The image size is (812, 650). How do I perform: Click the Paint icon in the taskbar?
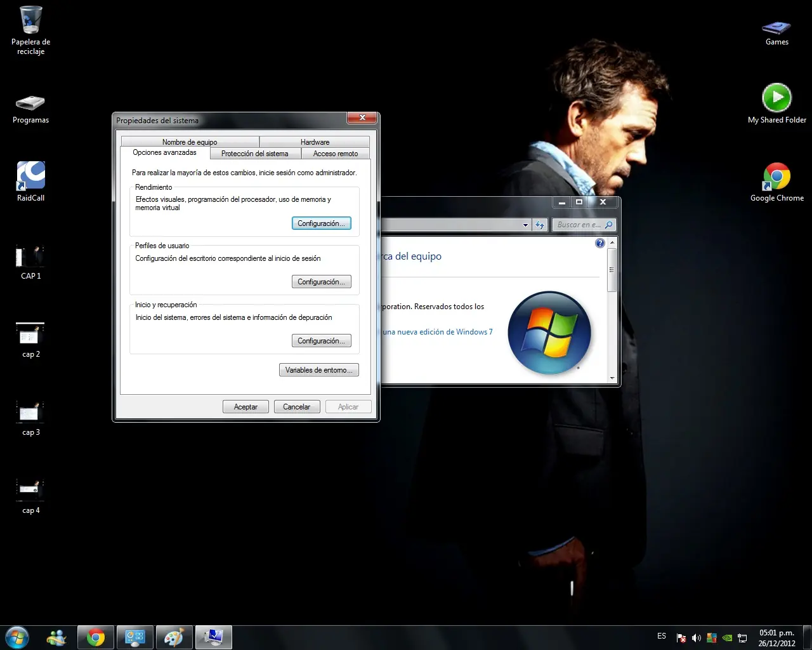pyautogui.click(x=174, y=637)
